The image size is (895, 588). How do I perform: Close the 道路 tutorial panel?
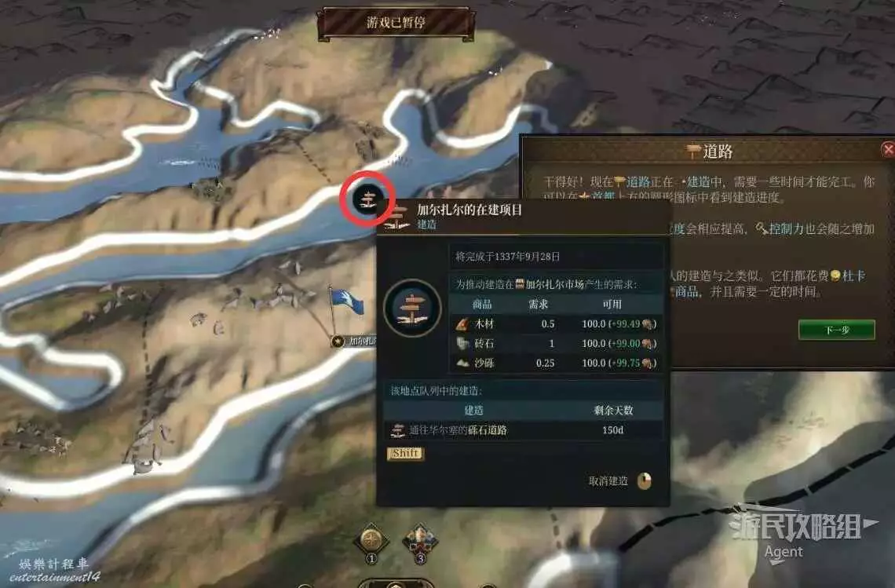888,150
